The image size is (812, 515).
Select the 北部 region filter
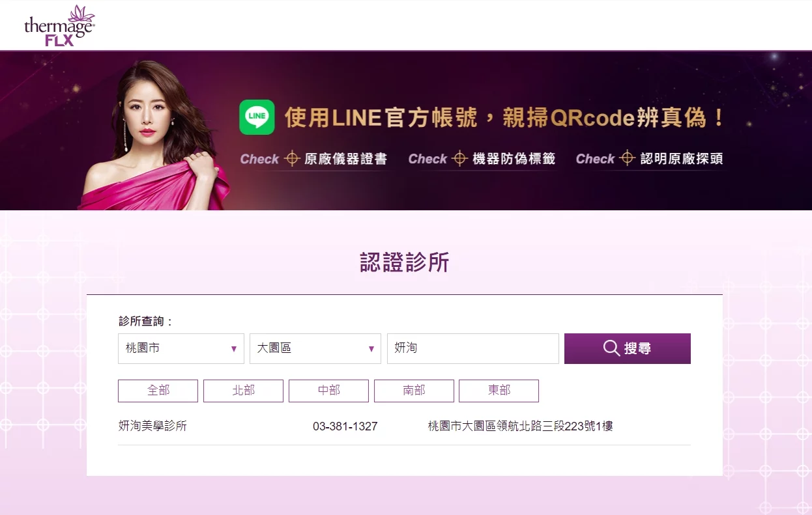(243, 391)
